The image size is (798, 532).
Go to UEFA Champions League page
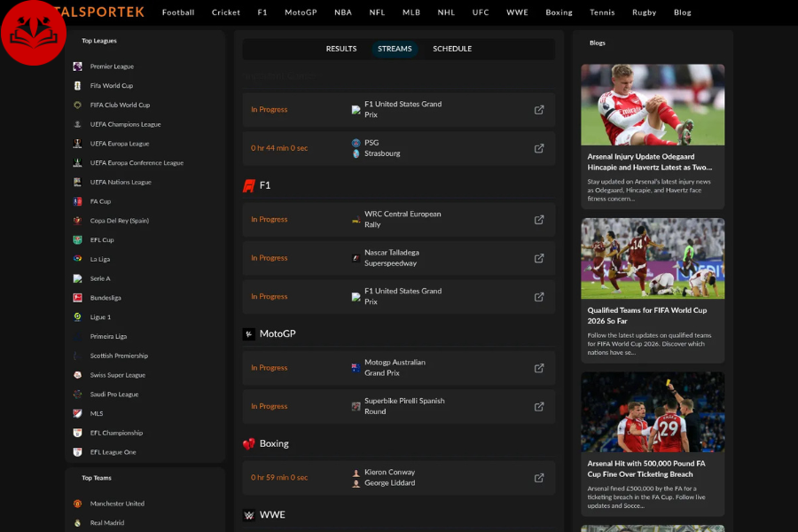point(125,124)
